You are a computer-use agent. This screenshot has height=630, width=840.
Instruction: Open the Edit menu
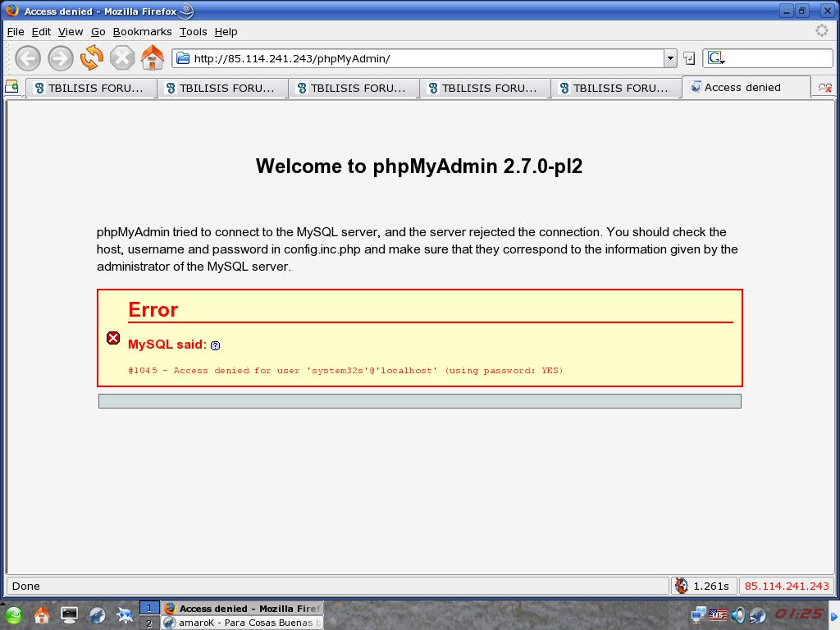click(41, 32)
